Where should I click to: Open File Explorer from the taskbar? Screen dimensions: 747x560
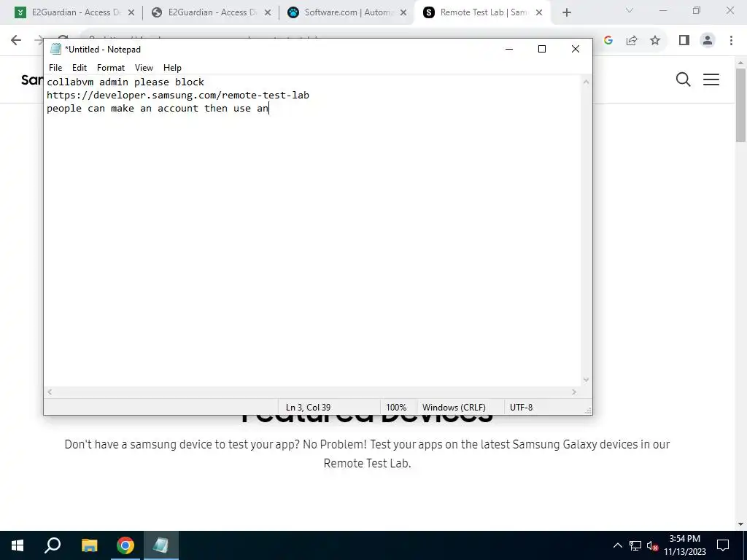90,545
